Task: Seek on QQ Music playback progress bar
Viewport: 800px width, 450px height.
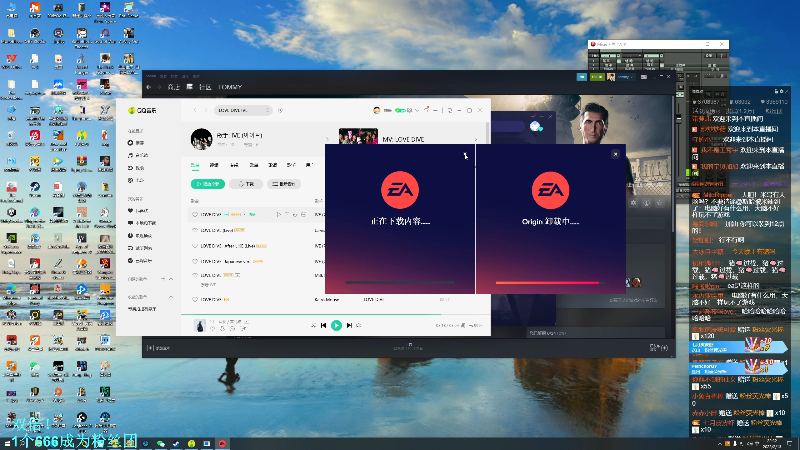Action: tap(336, 314)
